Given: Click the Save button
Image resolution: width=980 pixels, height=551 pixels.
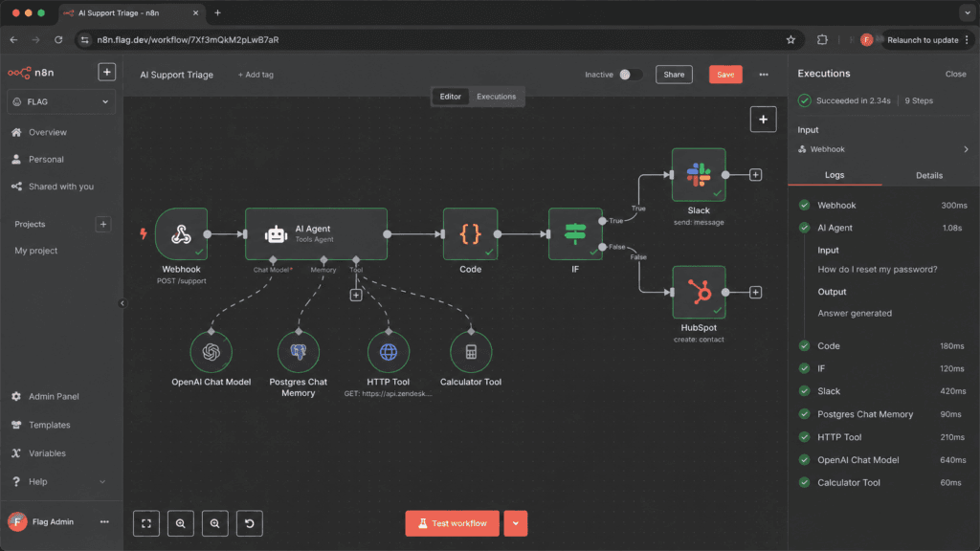Looking at the screenshot, I should (725, 75).
